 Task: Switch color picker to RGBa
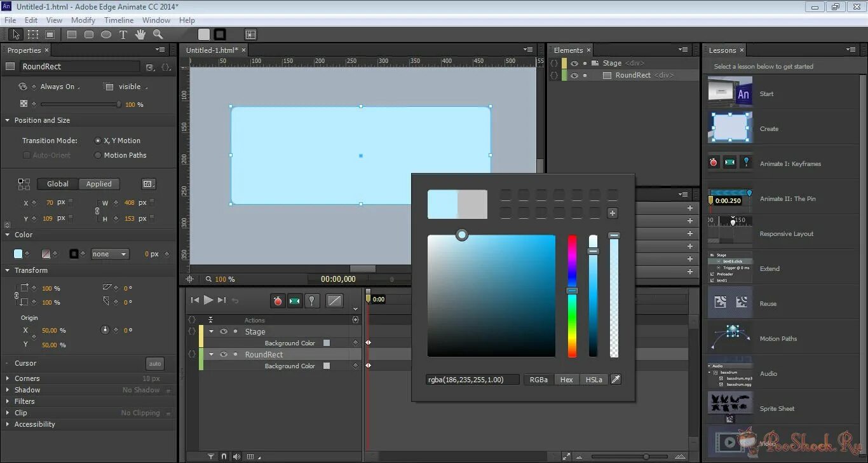538,379
